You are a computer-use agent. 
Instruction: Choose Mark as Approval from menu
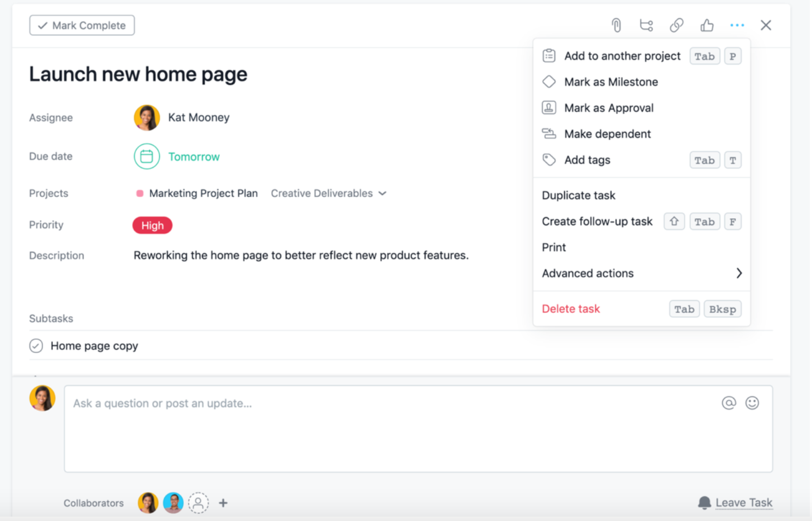click(642, 107)
